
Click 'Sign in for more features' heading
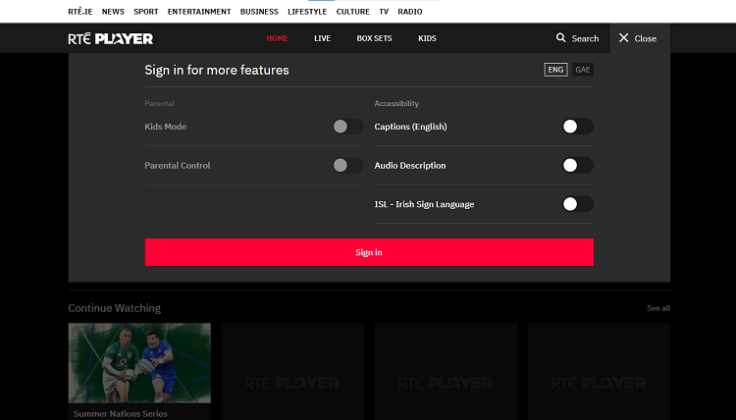pyautogui.click(x=216, y=70)
